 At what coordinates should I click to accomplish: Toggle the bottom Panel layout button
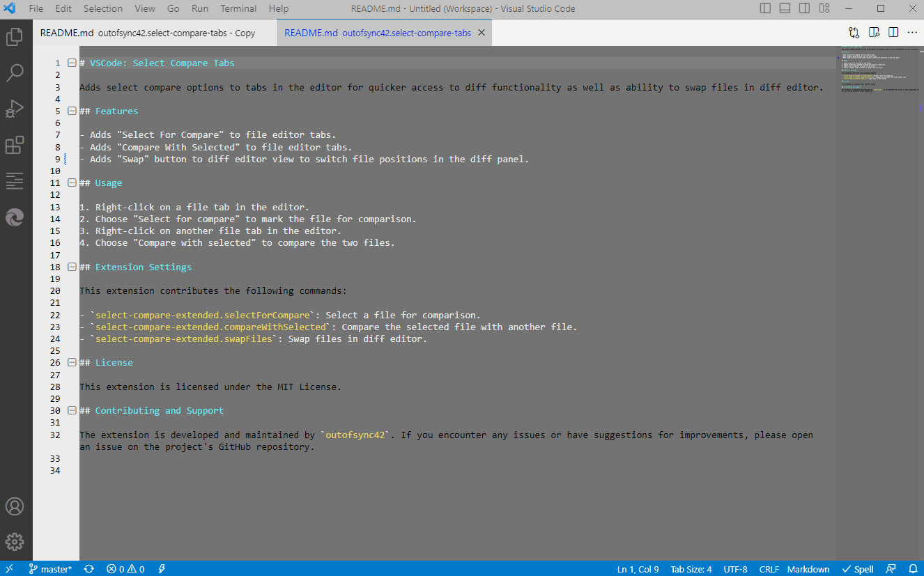coord(785,8)
